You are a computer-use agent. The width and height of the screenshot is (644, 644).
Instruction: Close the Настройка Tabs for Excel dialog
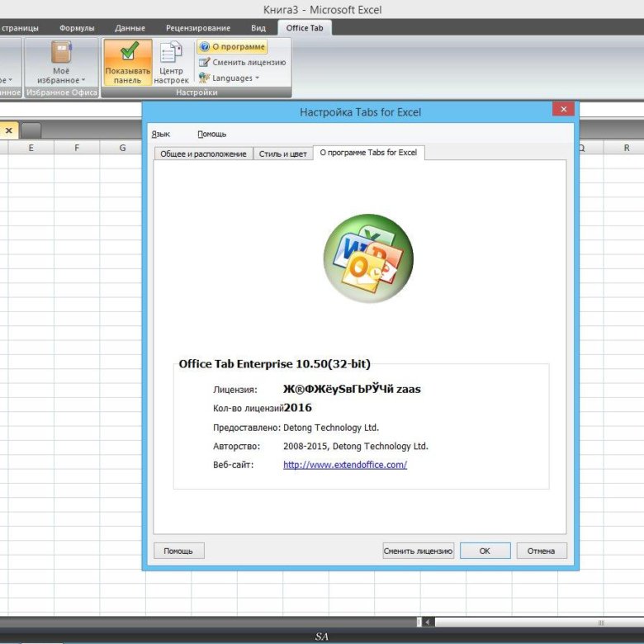pyautogui.click(x=563, y=110)
